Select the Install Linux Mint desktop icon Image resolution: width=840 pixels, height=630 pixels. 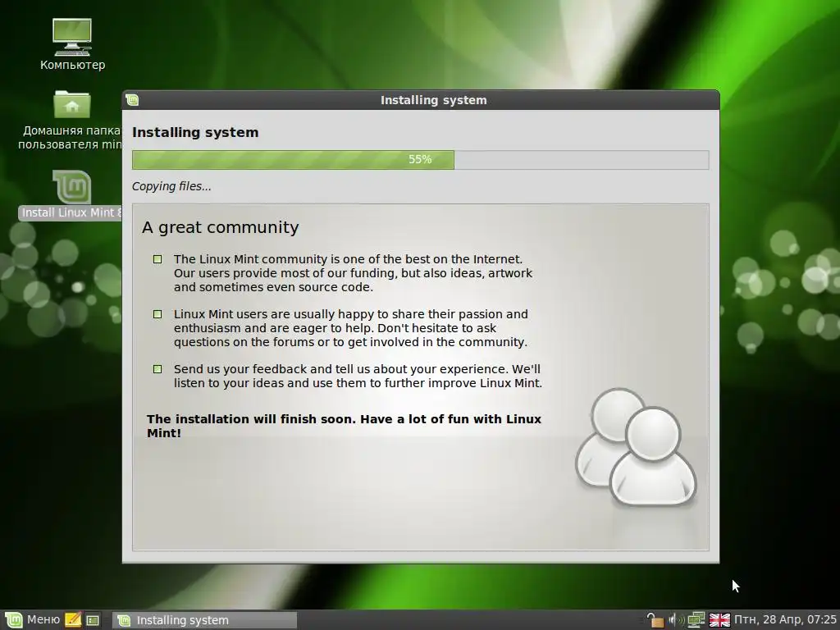71,195
